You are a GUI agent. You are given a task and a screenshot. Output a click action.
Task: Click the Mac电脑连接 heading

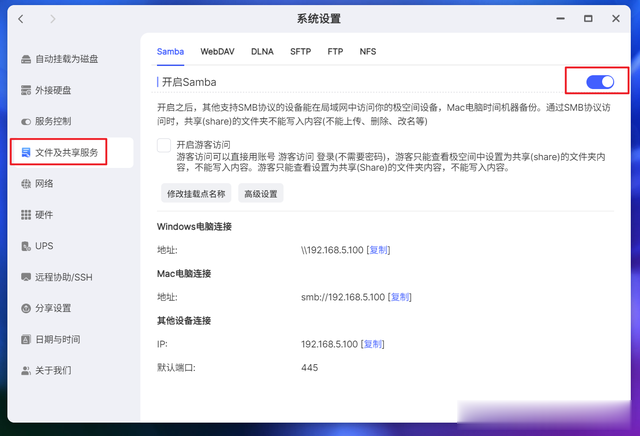click(x=184, y=274)
